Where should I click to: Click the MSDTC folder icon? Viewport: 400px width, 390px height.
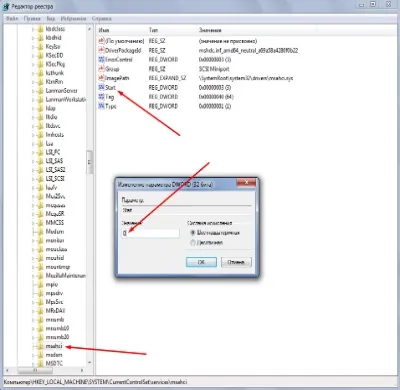point(40,363)
